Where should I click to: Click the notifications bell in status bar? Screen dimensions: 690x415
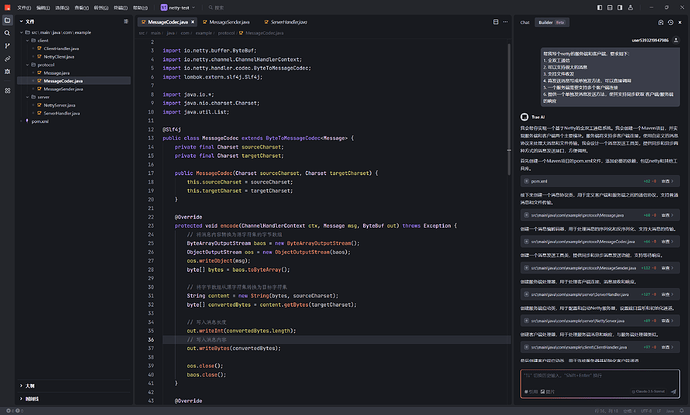click(x=682, y=411)
